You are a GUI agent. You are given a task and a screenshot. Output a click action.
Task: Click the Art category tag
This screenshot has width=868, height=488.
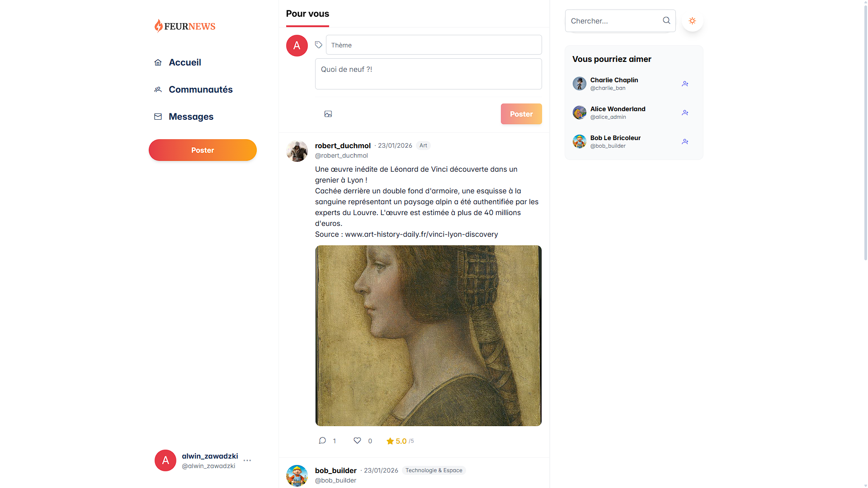tap(423, 145)
